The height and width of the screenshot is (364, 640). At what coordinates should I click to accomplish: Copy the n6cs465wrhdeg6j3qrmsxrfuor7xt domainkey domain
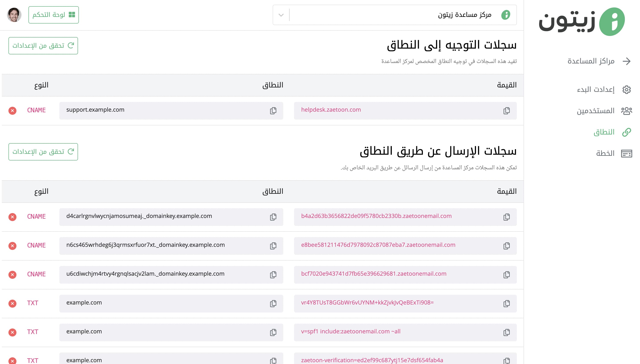[273, 246]
